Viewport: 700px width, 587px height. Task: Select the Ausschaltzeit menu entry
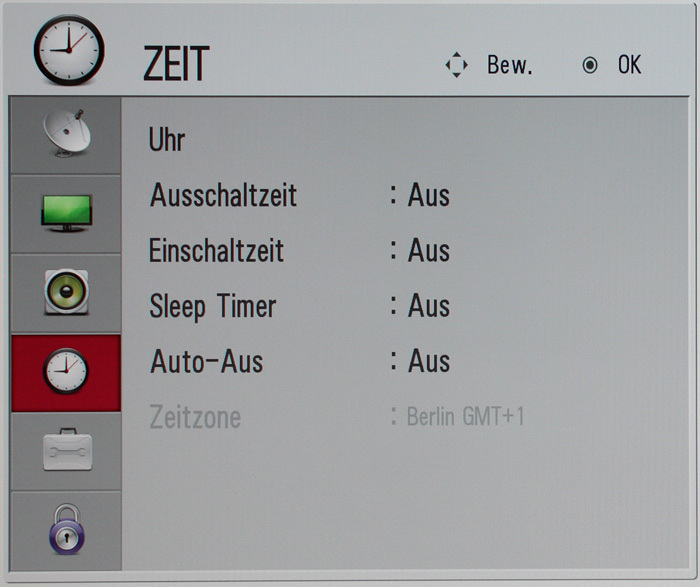click(x=223, y=195)
